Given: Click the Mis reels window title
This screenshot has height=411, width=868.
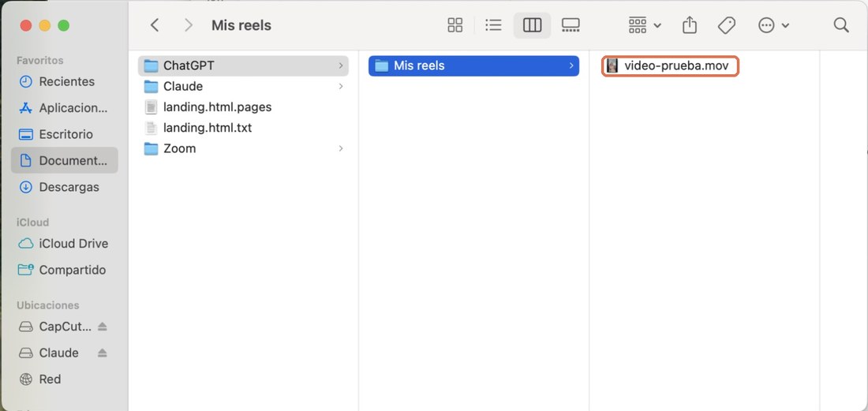Looking at the screenshot, I should coord(241,25).
